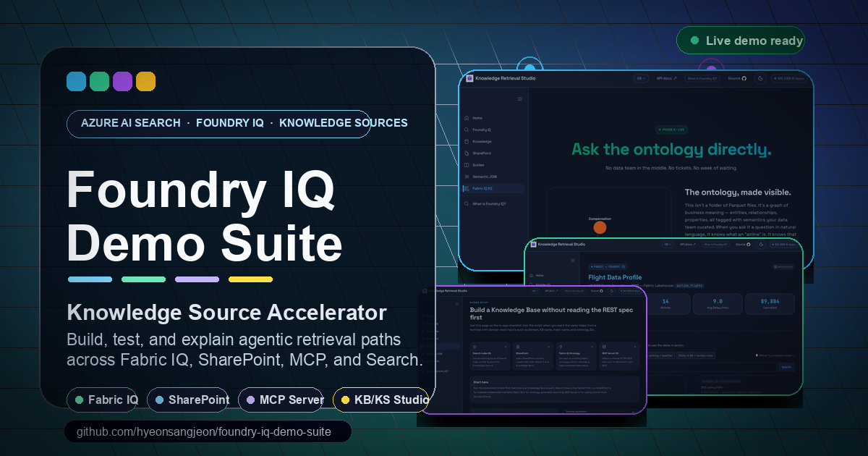Open Semantic JOIN in the top sidebar
Screen dimensions: 868x456
480,177
